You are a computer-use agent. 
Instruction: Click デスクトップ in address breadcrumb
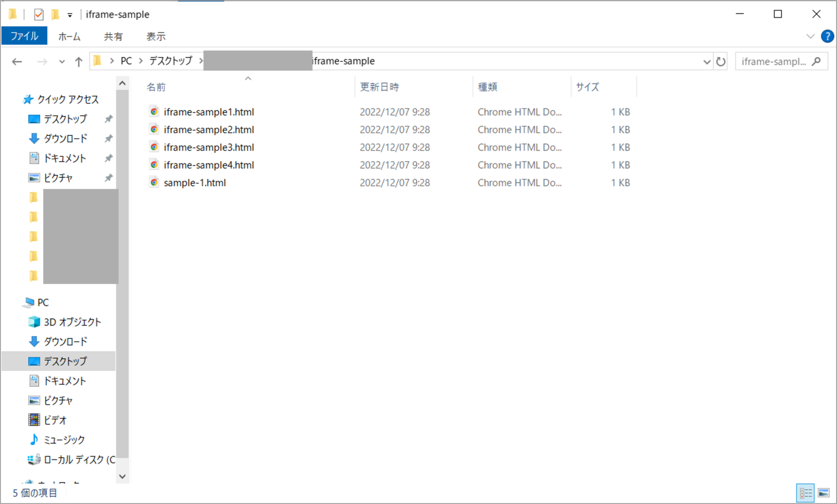tap(170, 61)
